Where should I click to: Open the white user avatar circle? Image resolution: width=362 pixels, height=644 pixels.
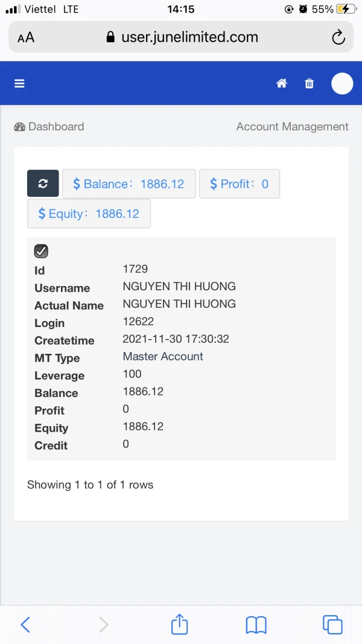(x=342, y=83)
